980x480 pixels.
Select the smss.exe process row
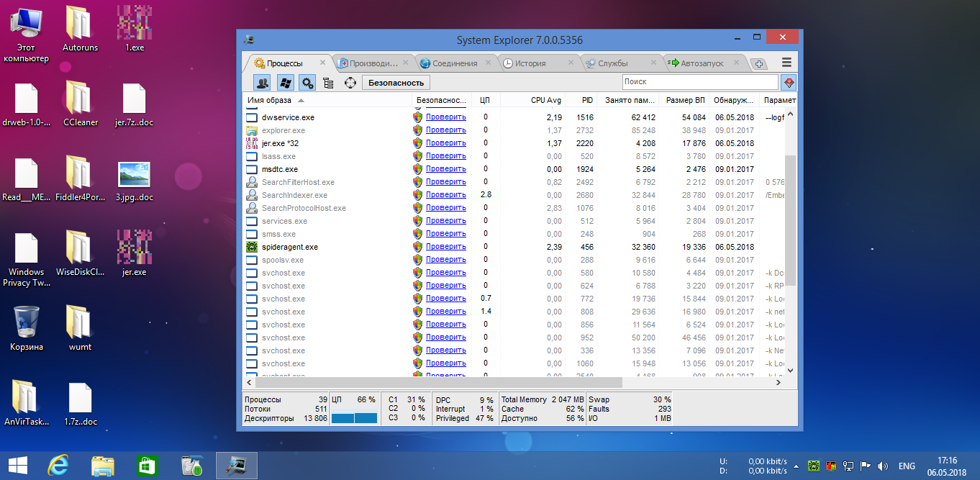513,234
